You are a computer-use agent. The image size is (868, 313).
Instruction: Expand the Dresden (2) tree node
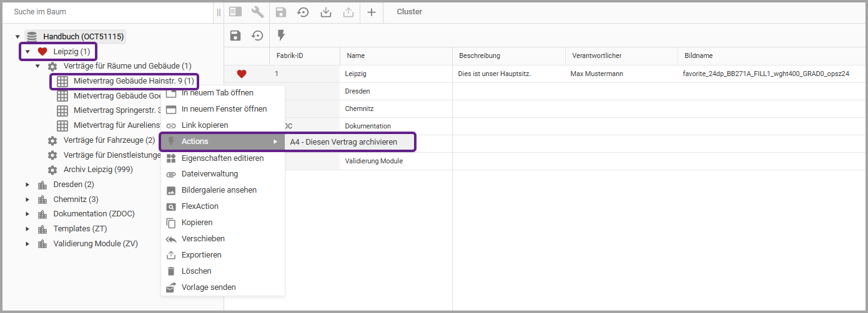(x=27, y=185)
